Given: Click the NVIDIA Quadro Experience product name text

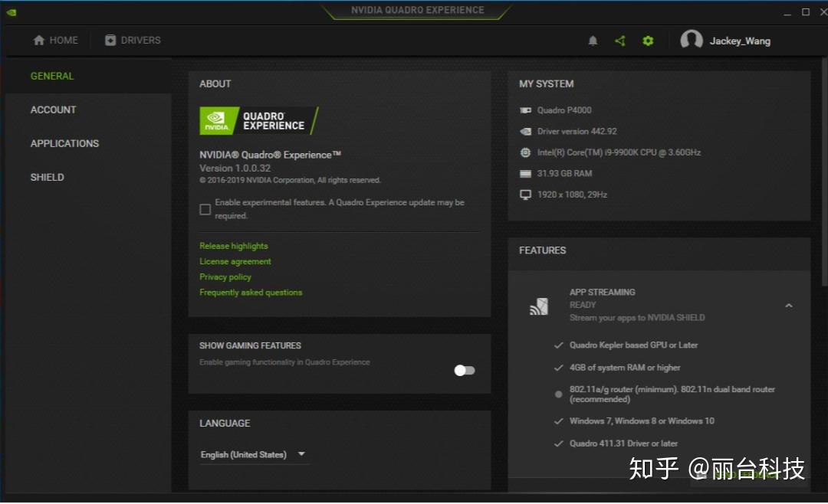Looking at the screenshot, I should tap(270, 155).
